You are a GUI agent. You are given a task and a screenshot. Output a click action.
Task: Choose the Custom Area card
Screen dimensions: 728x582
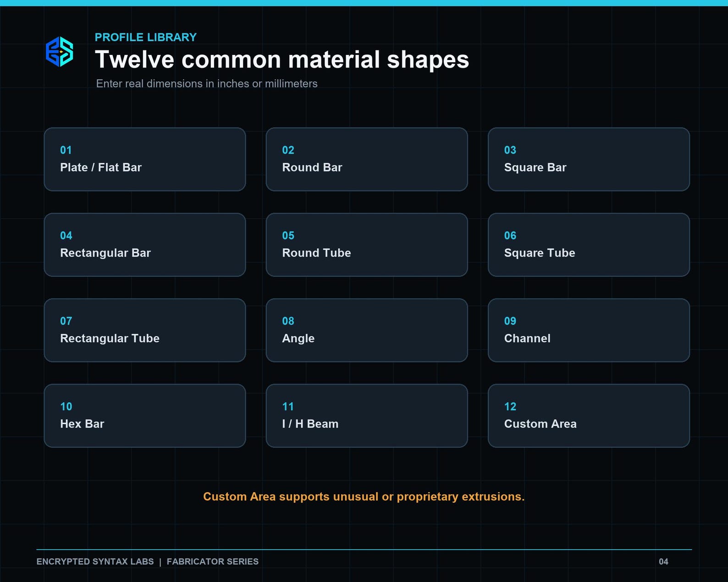tap(589, 416)
